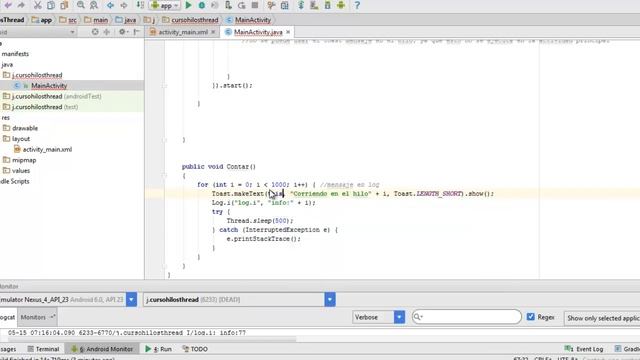Click the Stop square icon in the toolbar
Viewport: 640px width, 360px height.
pos(255,5)
